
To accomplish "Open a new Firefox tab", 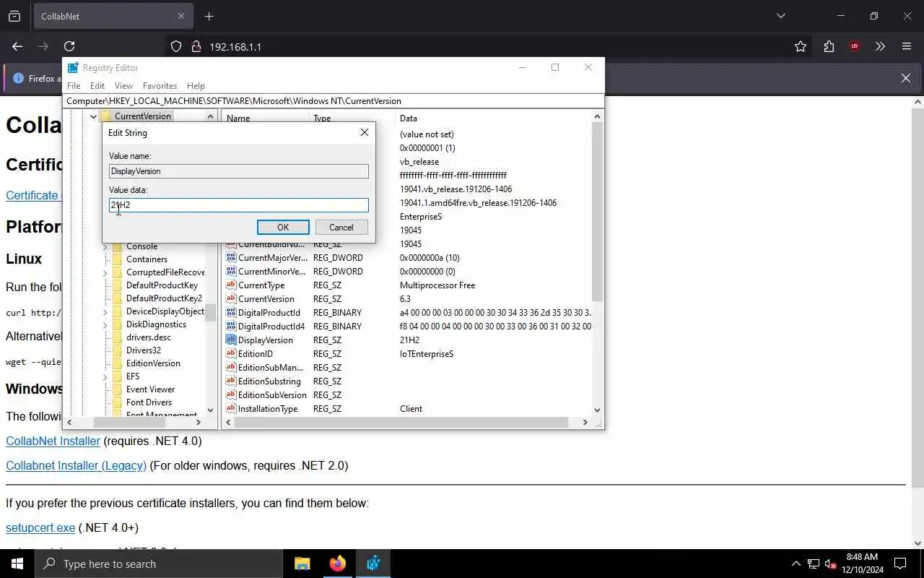I will click(209, 16).
